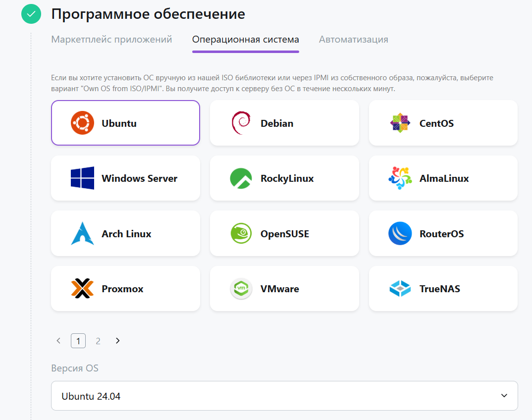532x420 pixels.
Task: Click the Debian swirl logo
Action: [241, 123]
